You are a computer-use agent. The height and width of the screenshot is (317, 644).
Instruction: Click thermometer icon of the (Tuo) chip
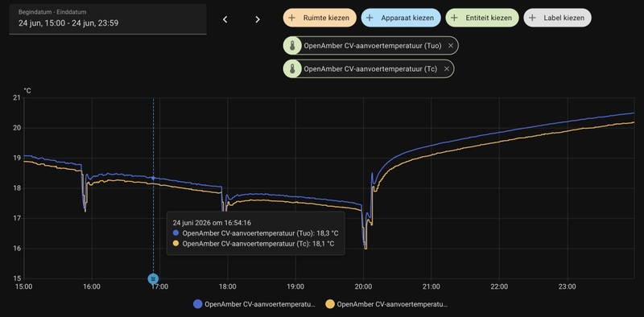[x=292, y=46]
